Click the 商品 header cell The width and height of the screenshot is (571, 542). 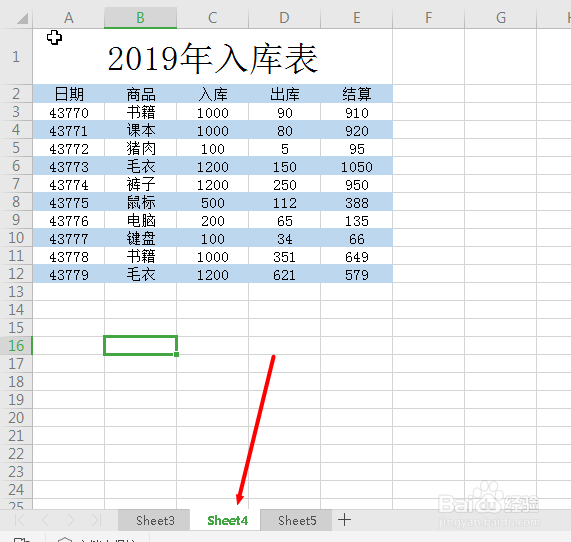tap(141, 94)
